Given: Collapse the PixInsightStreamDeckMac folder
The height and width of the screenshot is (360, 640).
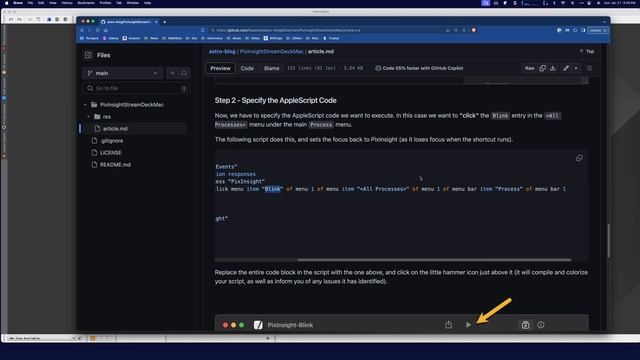Looking at the screenshot, I should tap(85, 105).
